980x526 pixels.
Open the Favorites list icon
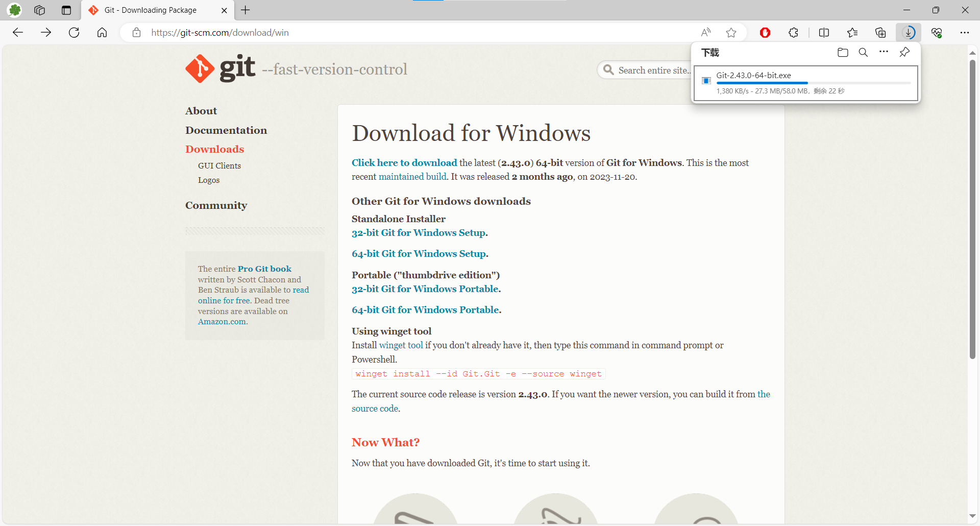[x=852, y=33]
